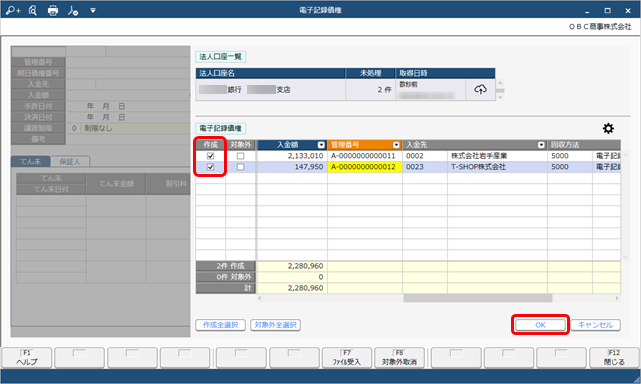
Task: Click the grid's right scroll arrow
Action: (617, 298)
